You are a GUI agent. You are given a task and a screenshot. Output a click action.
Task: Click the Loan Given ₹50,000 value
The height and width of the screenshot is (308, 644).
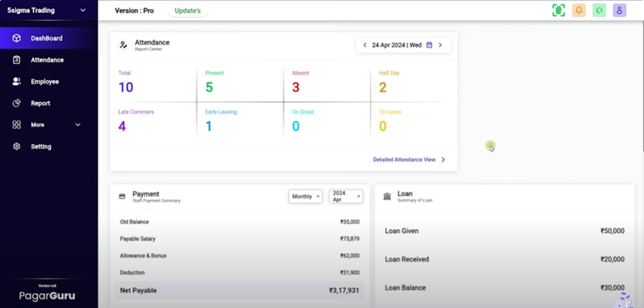click(612, 231)
